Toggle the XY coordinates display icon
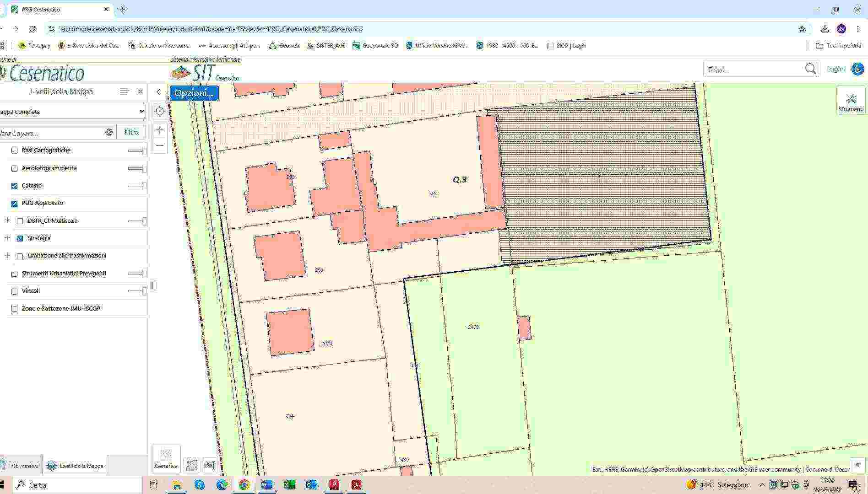 [191, 465]
